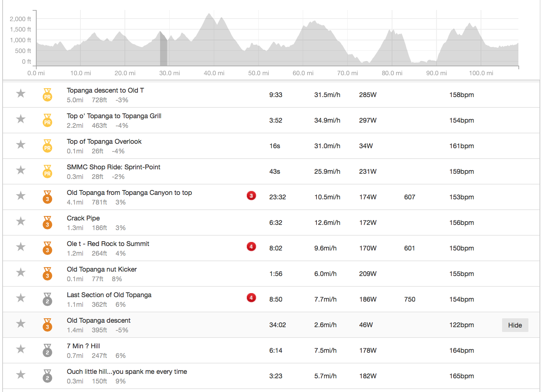Expand the Ole t - Red Rock to Summit row
The width and height of the screenshot is (541, 392).
[x=108, y=244]
